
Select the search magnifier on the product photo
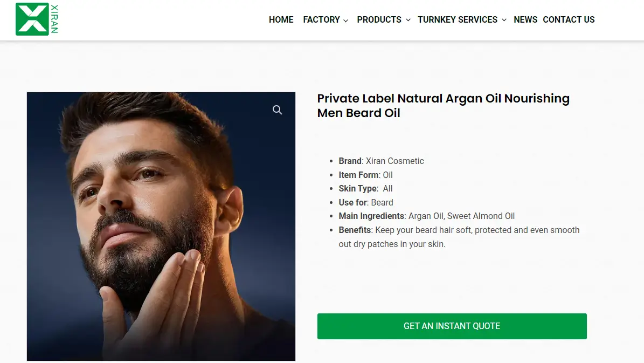tap(277, 109)
